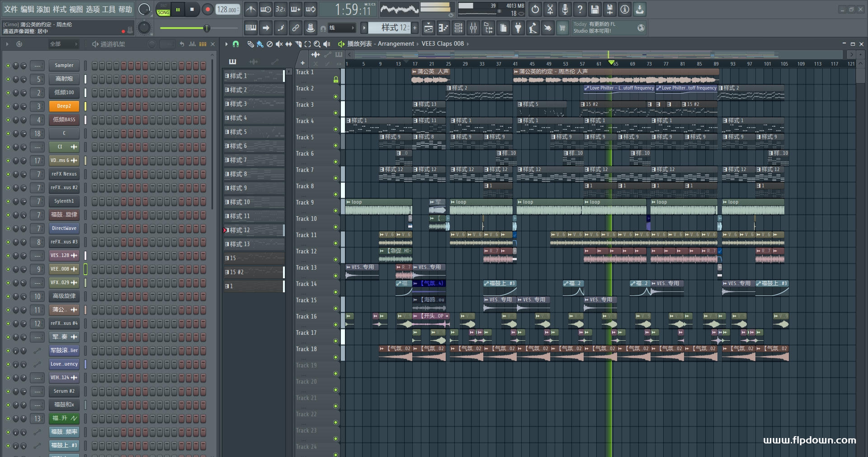
Task: Expand the 全部 channel filter dropdown
Action: tap(64, 44)
